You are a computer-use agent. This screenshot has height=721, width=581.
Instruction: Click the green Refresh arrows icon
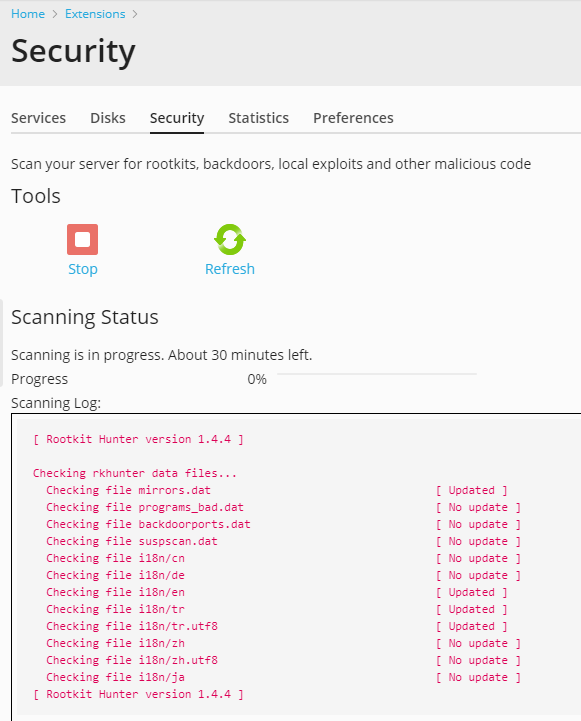[230, 239]
